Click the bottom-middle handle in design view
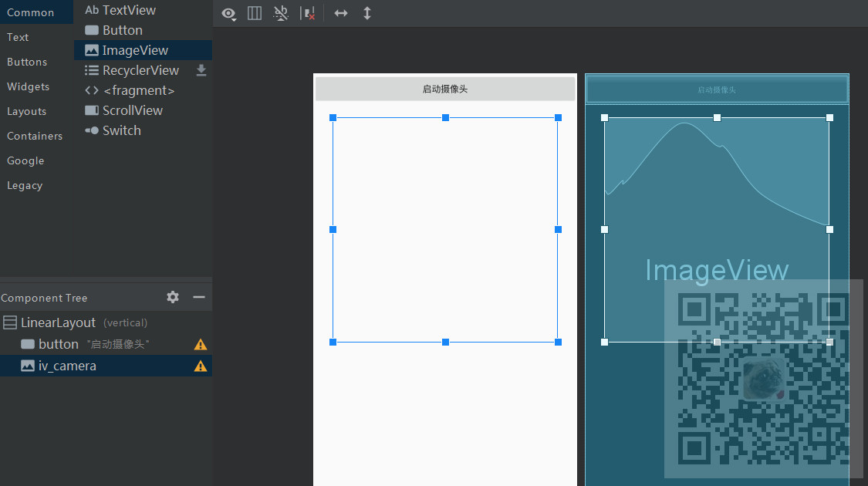This screenshot has width=868, height=486. (x=446, y=342)
